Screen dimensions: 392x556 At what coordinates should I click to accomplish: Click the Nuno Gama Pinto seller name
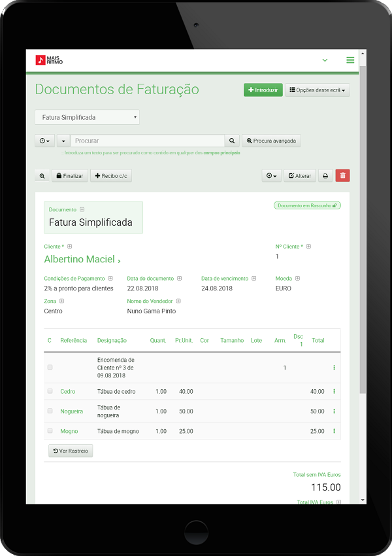(151, 311)
